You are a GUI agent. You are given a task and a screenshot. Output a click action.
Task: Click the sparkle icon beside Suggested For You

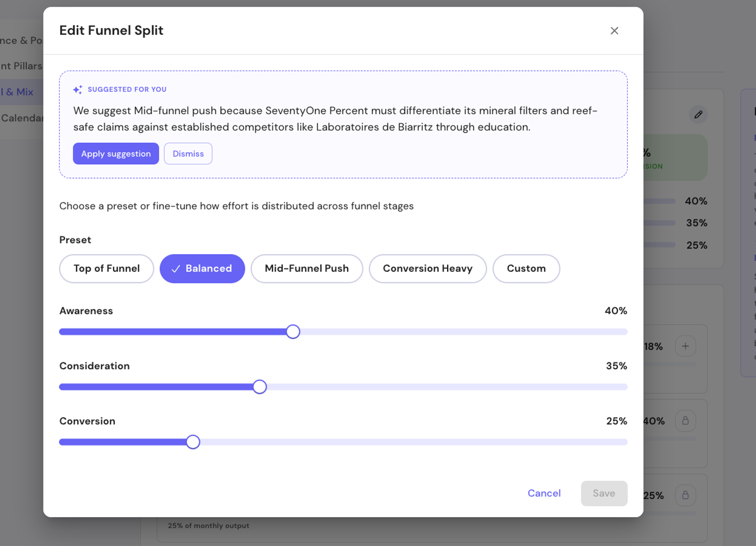click(x=77, y=89)
